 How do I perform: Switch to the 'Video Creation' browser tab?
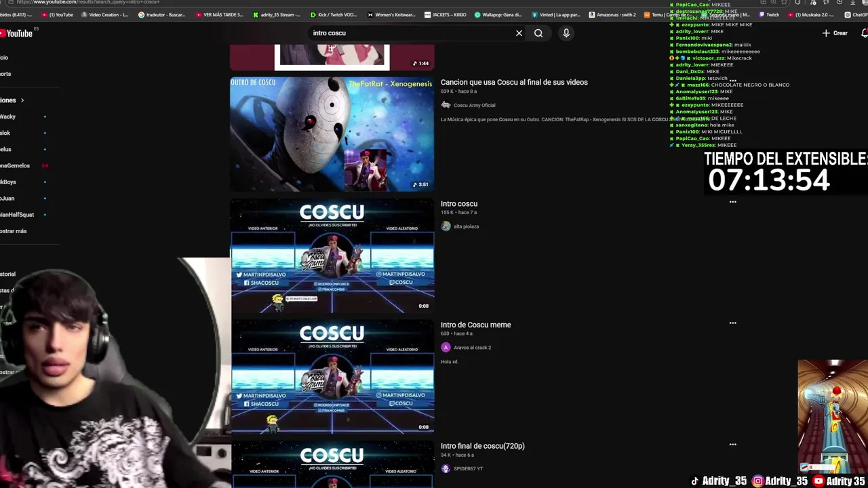(104, 14)
